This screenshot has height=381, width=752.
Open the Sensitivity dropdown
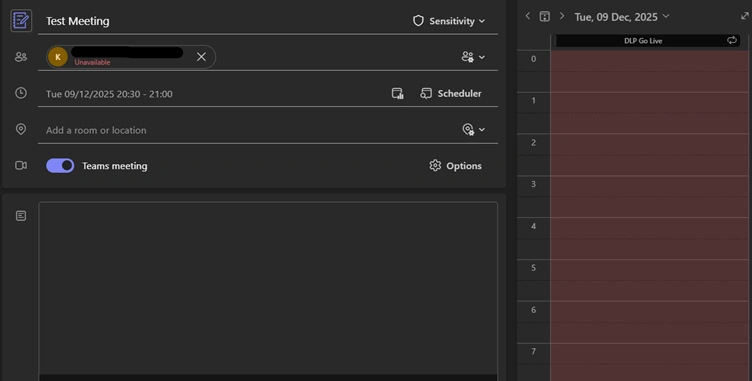click(x=449, y=21)
